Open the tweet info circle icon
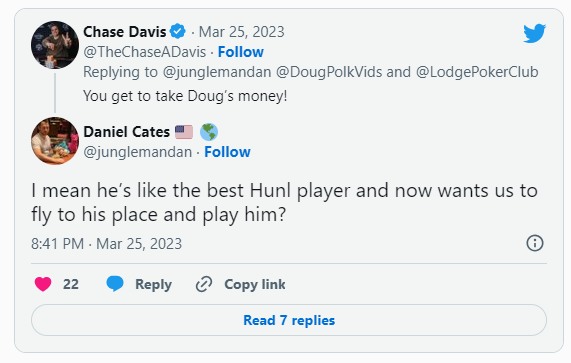Viewport: 571px width, 363px height. pos(535,243)
